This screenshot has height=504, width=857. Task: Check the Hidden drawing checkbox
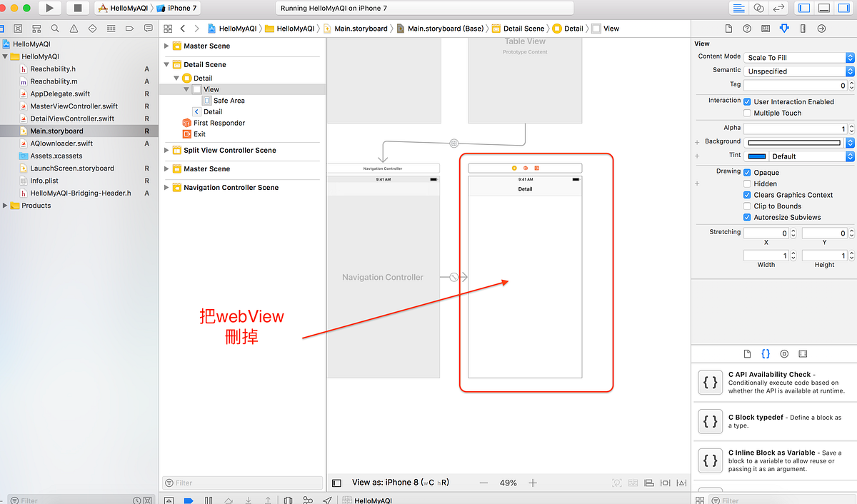(x=746, y=183)
